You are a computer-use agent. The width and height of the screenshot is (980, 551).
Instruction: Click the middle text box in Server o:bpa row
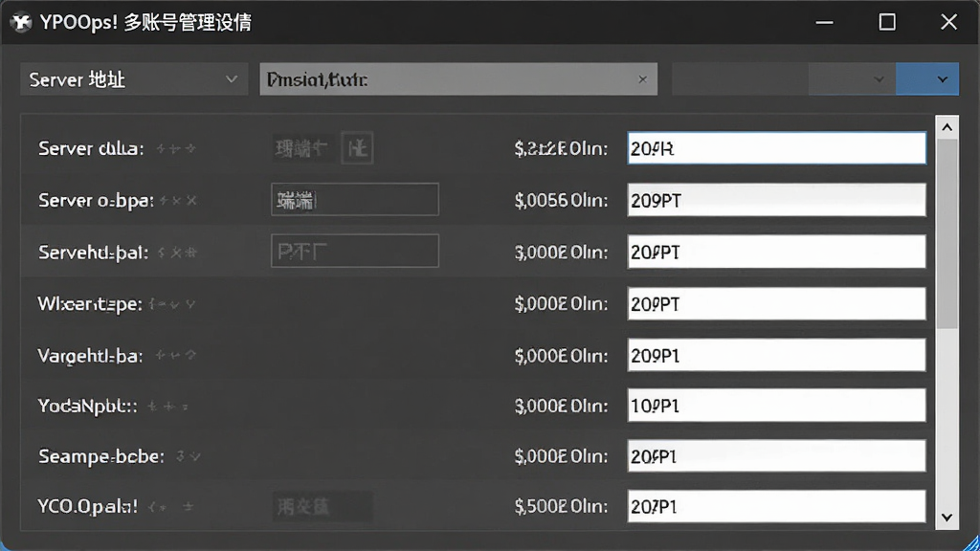[355, 200]
